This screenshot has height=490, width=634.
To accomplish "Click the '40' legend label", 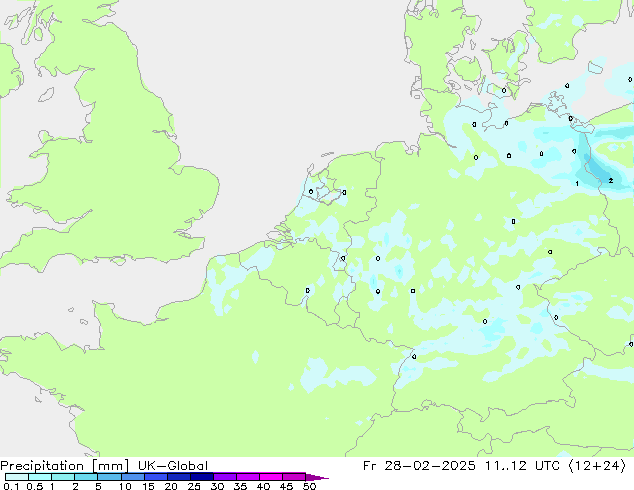I will (x=263, y=486).
